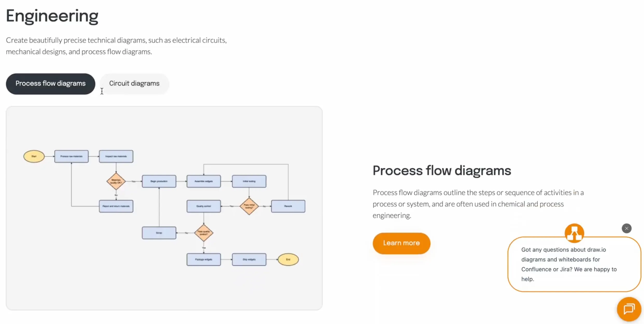Dismiss the draw.io questions popup
Viewport: 644px width, 324px height.
tap(627, 228)
